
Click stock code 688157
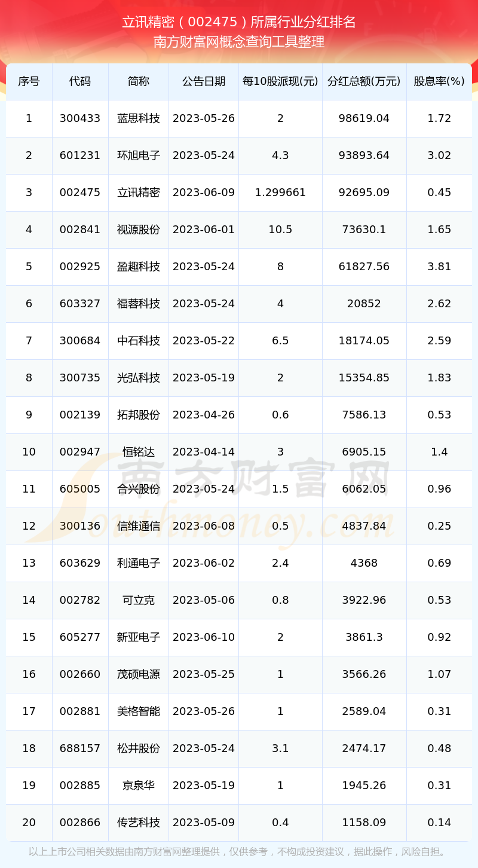tap(80, 748)
